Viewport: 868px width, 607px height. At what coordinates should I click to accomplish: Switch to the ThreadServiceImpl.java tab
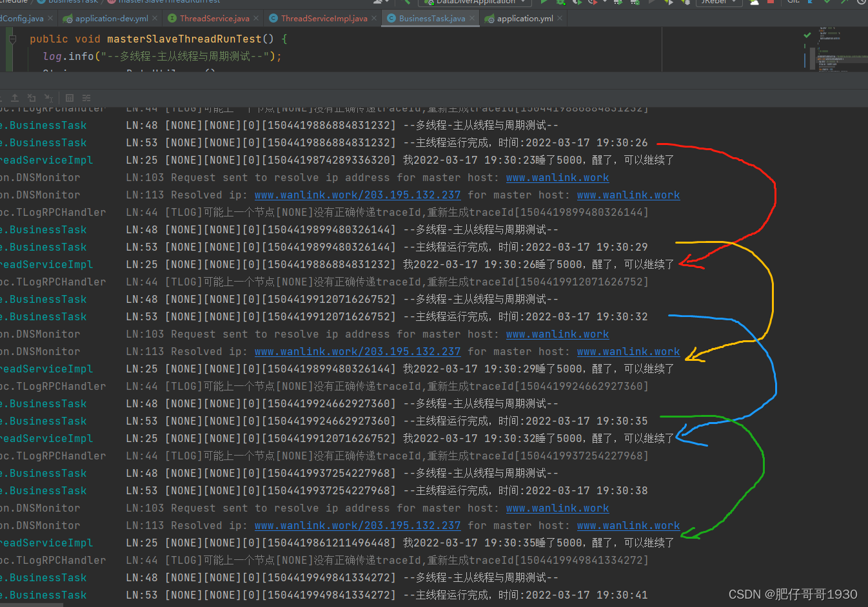(324, 19)
